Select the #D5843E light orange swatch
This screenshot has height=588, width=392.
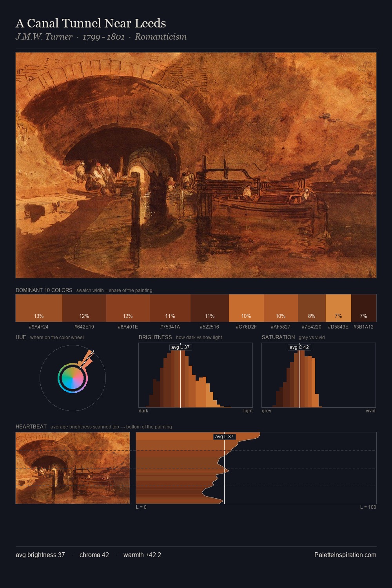click(338, 308)
